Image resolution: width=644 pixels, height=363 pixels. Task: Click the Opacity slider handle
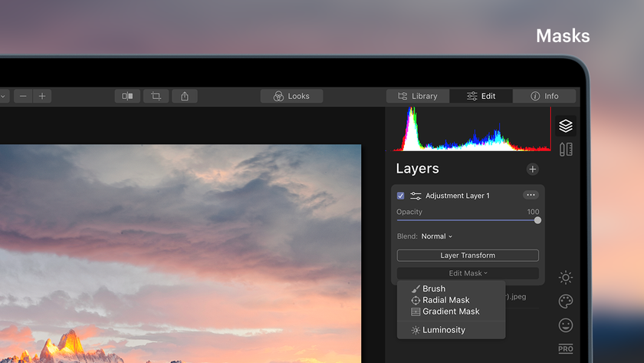(537, 220)
